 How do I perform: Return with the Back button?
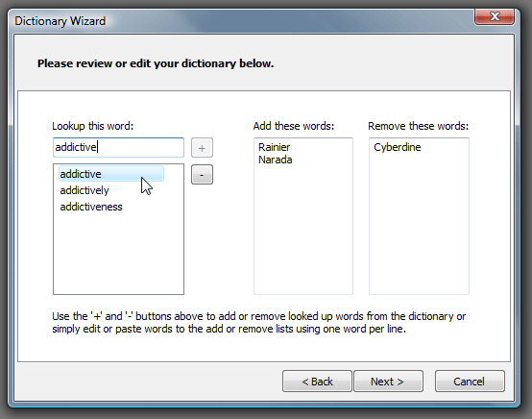pos(317,382)
